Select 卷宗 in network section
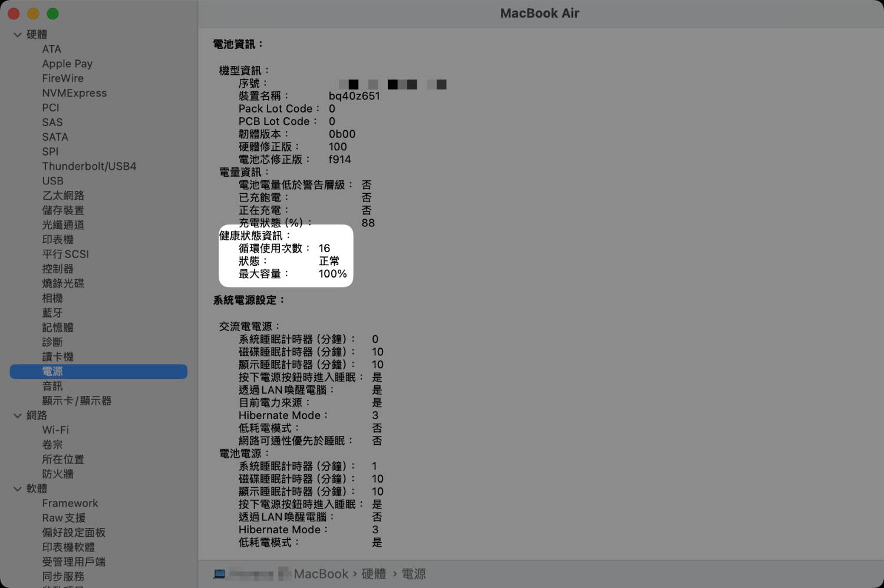The image size is (884, 588). (52, 444)
